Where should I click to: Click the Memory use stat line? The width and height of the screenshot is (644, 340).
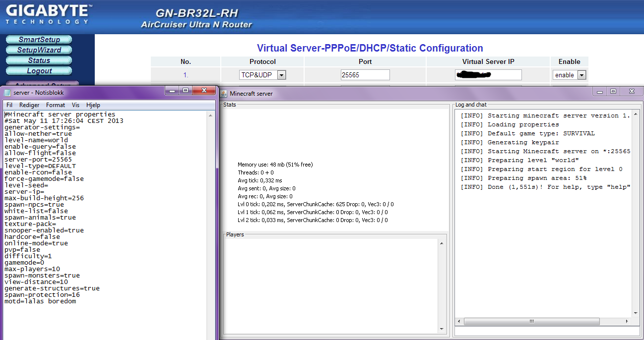275,165
